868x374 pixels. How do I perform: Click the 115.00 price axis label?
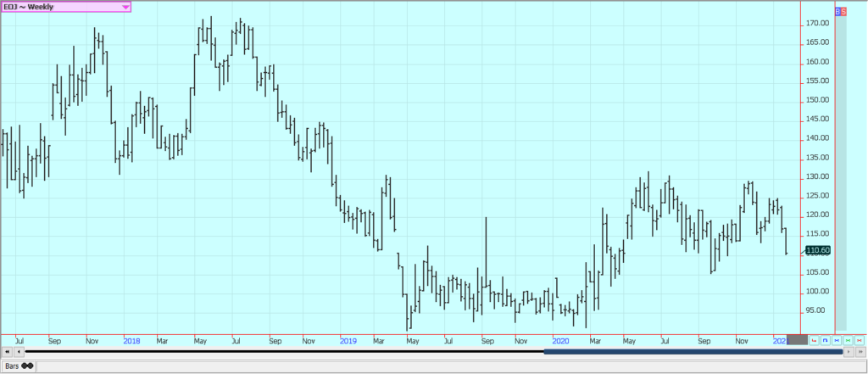click(817, 234)
